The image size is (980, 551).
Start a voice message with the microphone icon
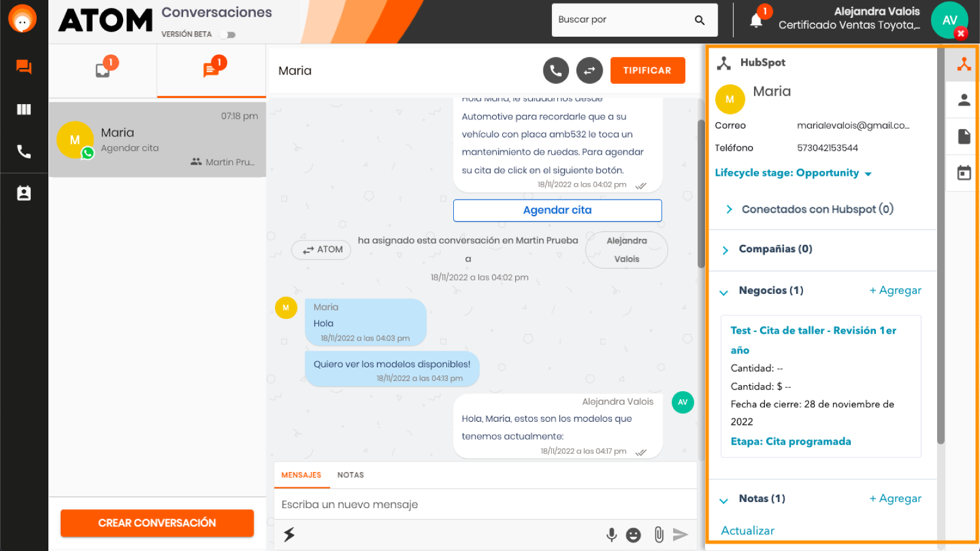(611, 534)
